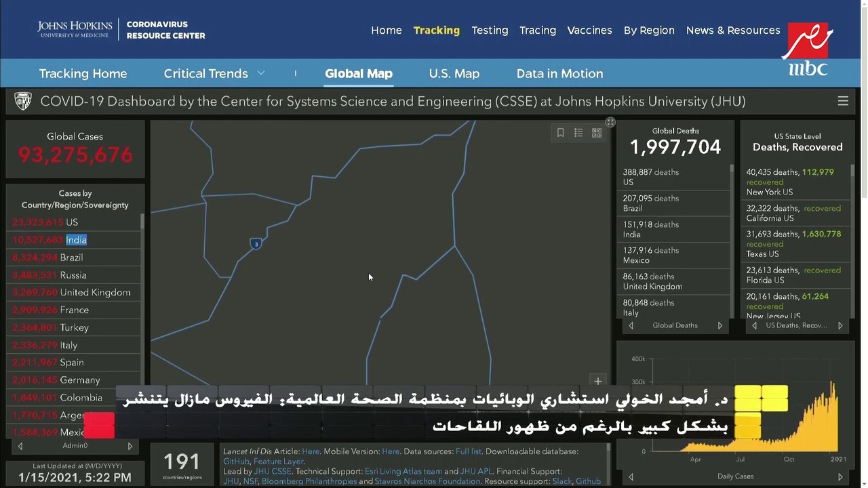Open the dashboard hamburger menu
Image resolution: width=868 pixels, height=488 pixels.
843,101
